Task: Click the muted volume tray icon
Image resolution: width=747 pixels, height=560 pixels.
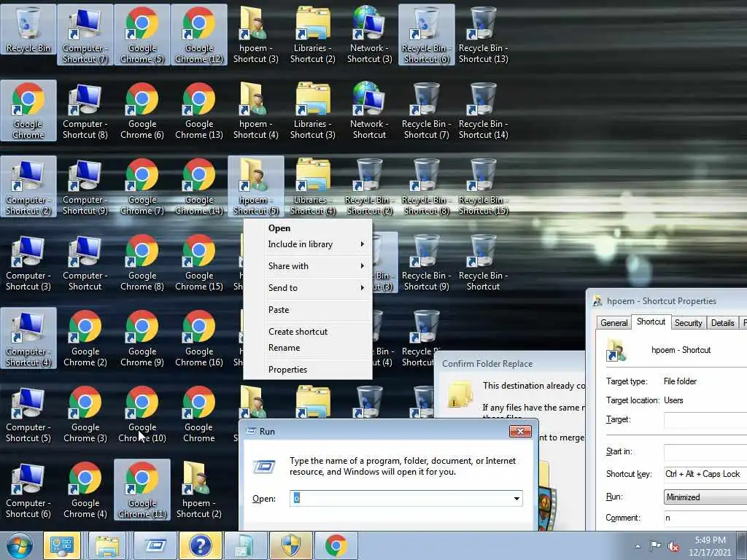Action: pos(673,546)
